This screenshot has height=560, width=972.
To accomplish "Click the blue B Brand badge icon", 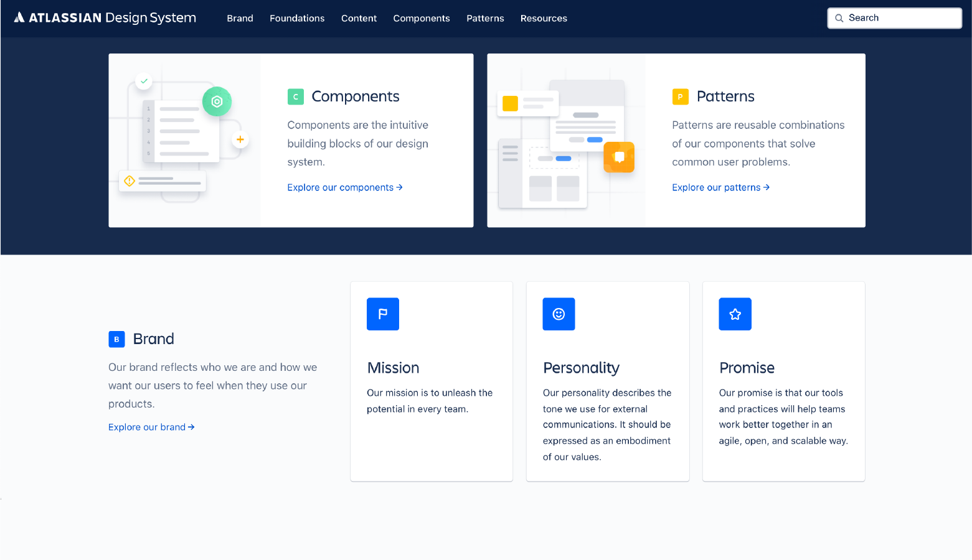I will (116, 339).
